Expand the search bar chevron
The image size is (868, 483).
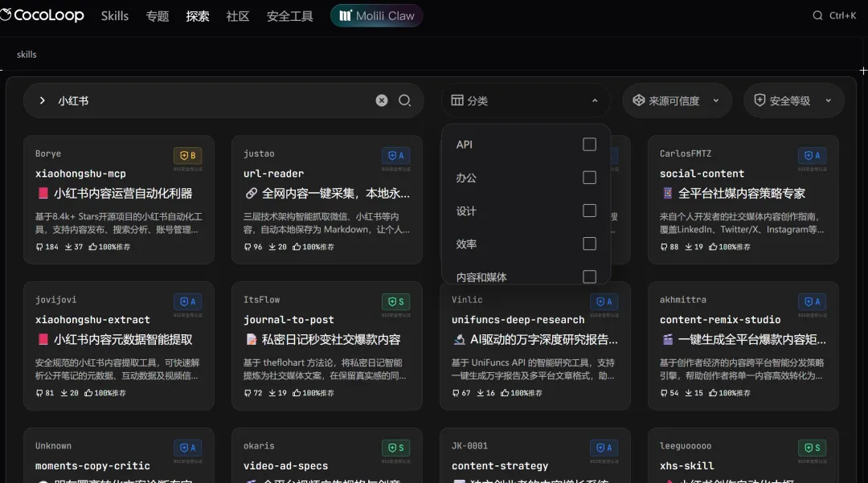(x=42, y=100)
